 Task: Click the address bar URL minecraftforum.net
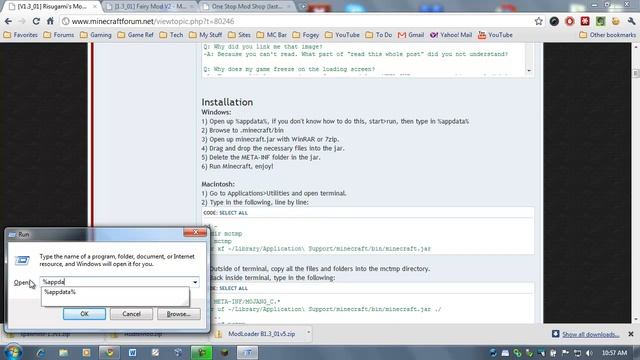click(x=153, y=21)
